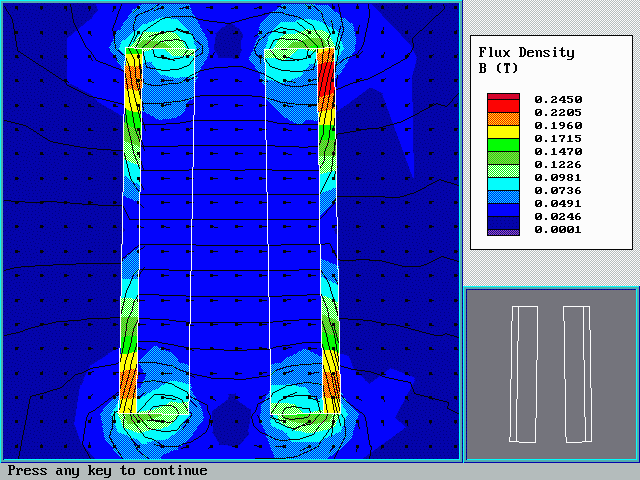Click the value 0.0736 in legend
The image size is (640, 480).
coord(558,191)
